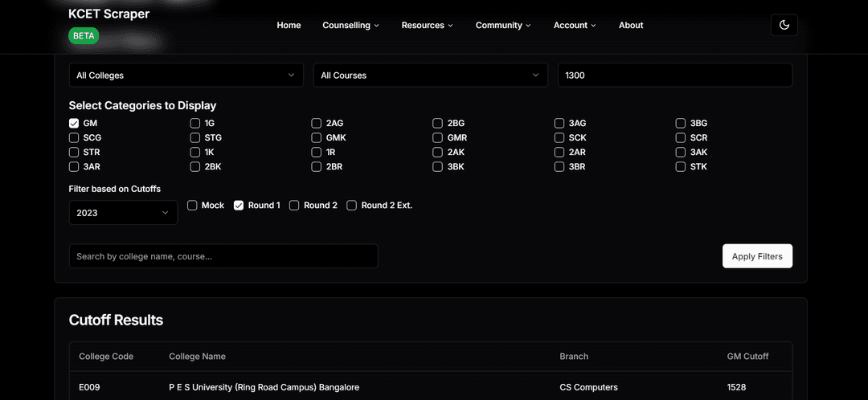This screenshot has width=868, height=400.
Task: Uncheck the GM category checkbox
Action: point(74,124)
